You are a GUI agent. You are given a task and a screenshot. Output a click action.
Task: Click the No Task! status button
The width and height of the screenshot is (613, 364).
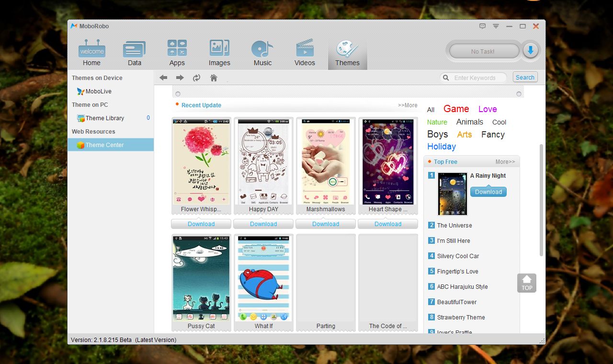pyautogui.click(x=484, y=51)
